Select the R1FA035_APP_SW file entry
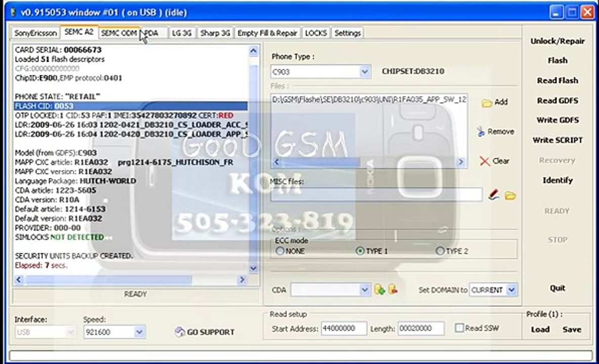Image resolution: width=599 pixels, height=364 pixels. [369, 100]
